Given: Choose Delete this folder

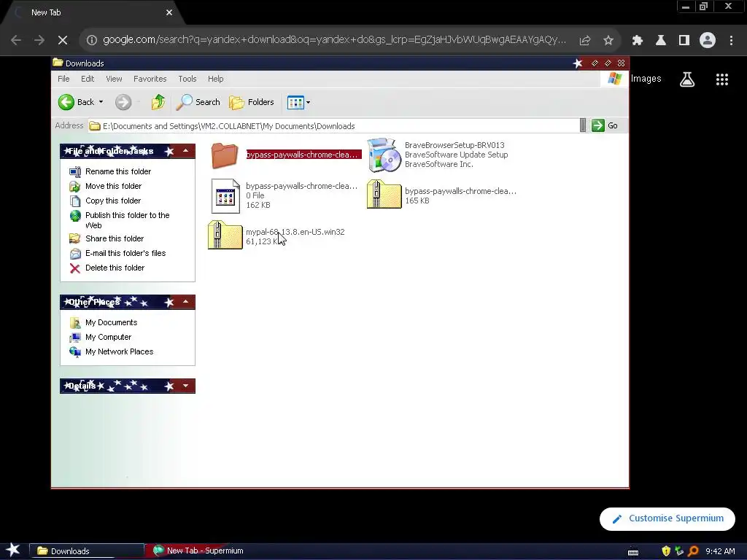Looking at the screenshot, I should (115, 268).
